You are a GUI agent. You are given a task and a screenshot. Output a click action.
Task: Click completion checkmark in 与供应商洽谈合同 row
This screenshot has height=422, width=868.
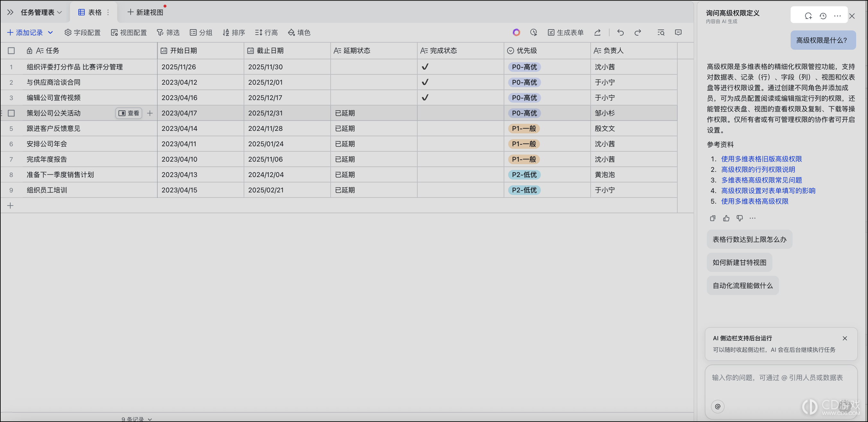425,82
